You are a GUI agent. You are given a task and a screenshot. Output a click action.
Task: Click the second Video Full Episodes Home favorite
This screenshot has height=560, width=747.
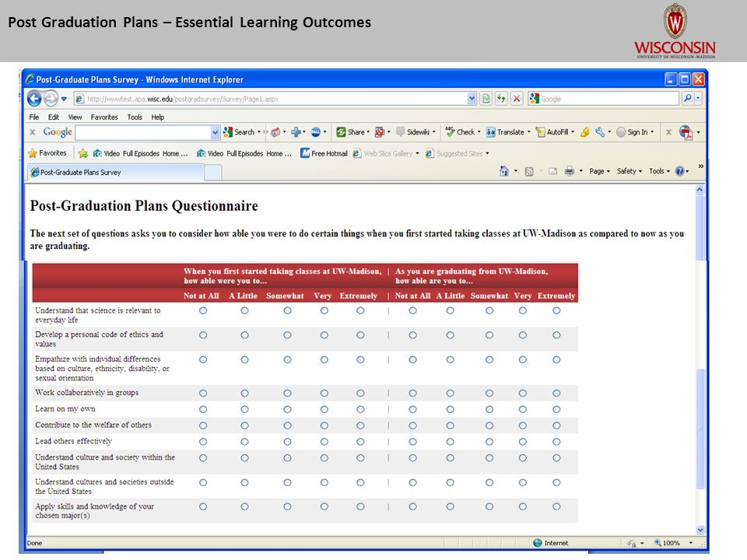coord(244,153)
